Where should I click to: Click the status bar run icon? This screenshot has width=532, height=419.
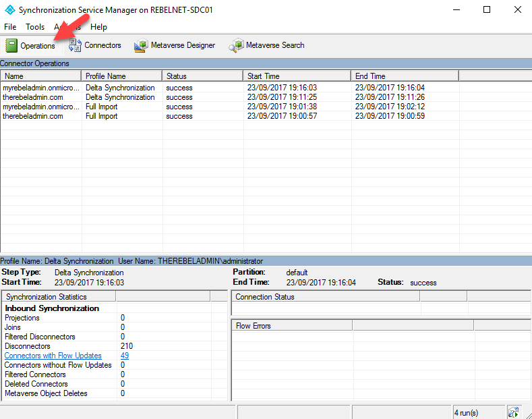pos(513,412)
